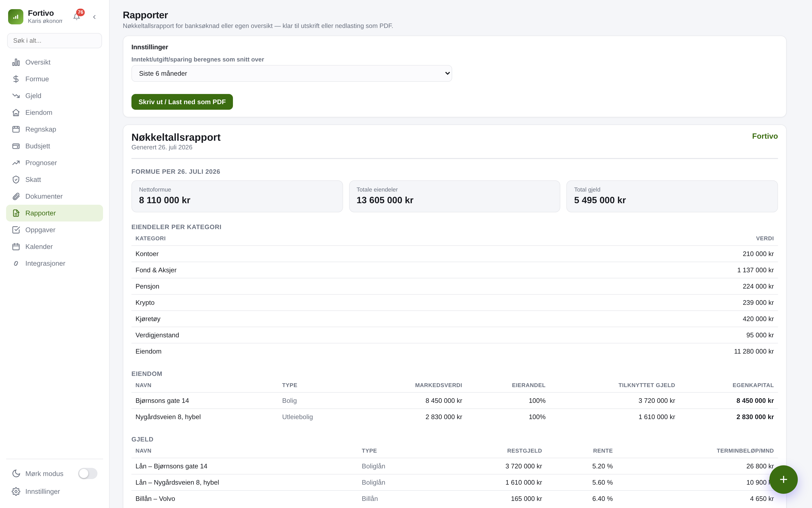Click the Regnskap ledger icon
Screen dimensions: 812x508
(16, 129)
